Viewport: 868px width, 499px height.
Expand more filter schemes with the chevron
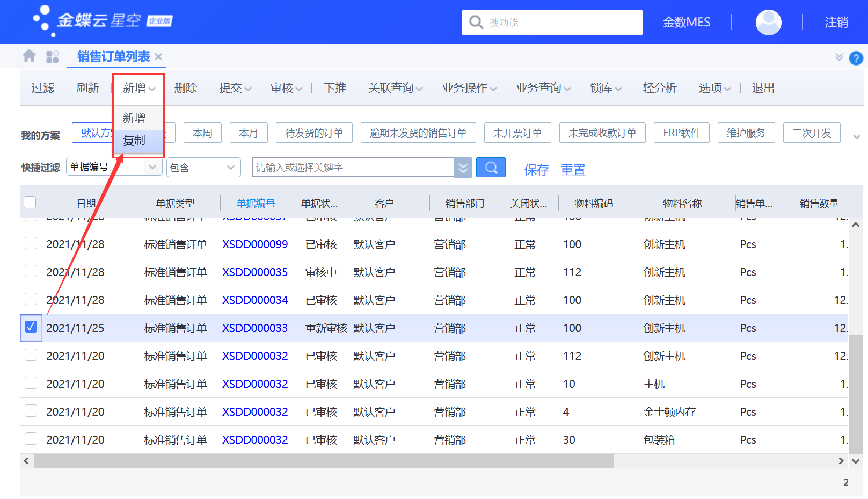[x=857, y=136]
